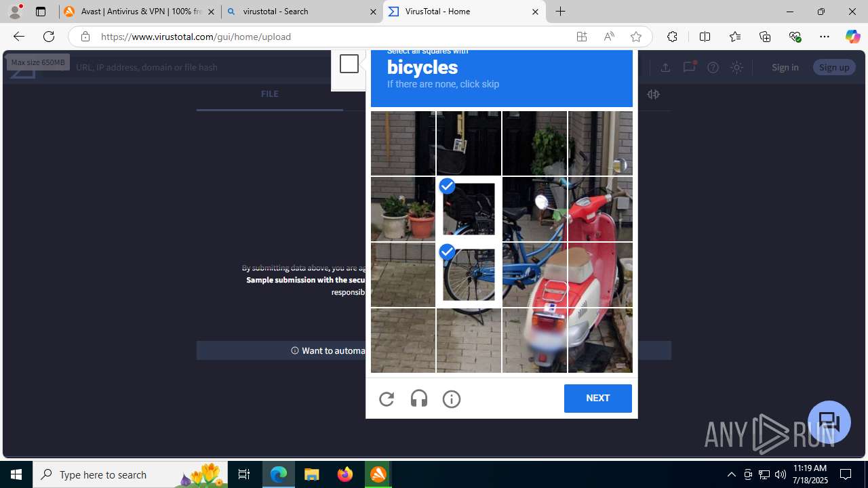Screen dimensions: 868x488
Task: Reload the captcha challenge
Action: [x=387, y=399]
